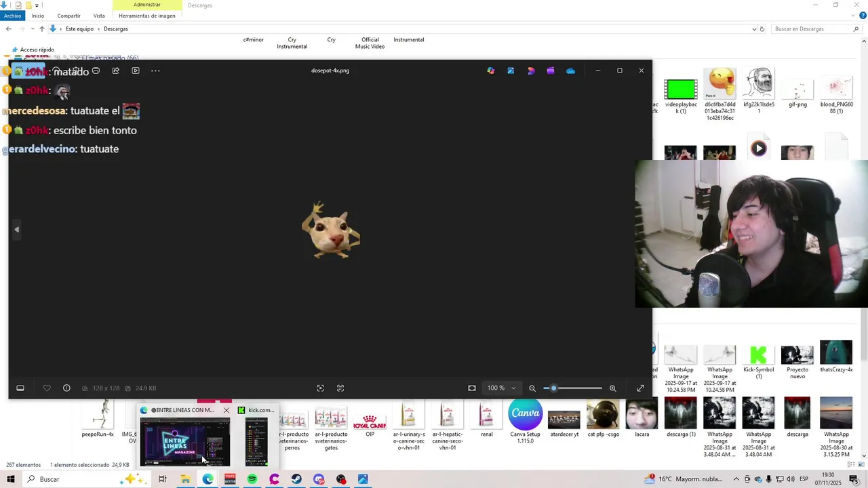This screenshot has width=868, height=488.
Task: Expand the Explorer ribbon chevron
Action: [854, 16]
